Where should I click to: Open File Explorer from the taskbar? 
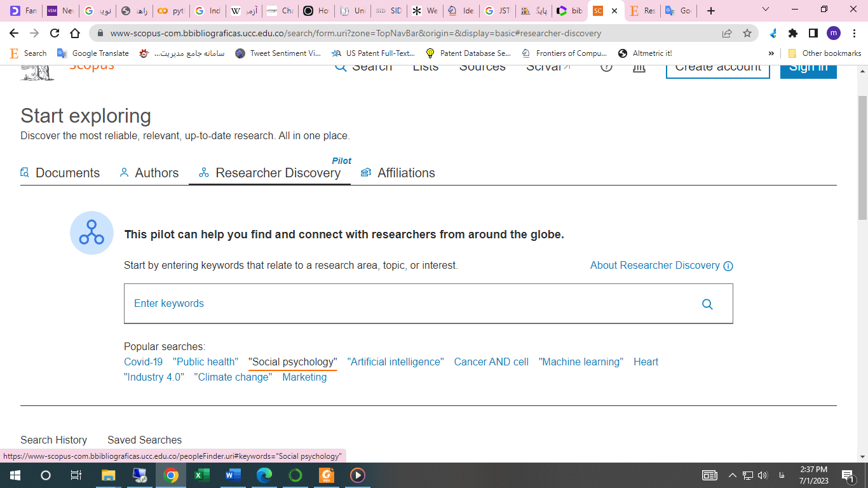tap(109, 475)
